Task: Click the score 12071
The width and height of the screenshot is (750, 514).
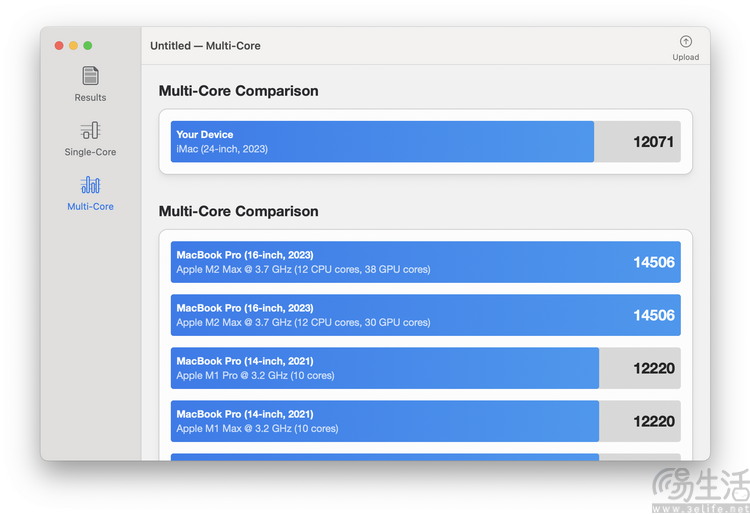Action: 653,142
